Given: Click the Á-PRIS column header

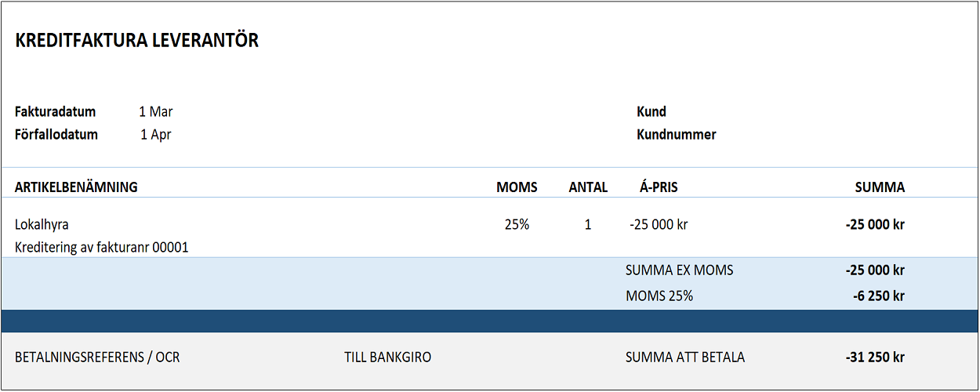Looking at the screenshot, I should [659, 187].
